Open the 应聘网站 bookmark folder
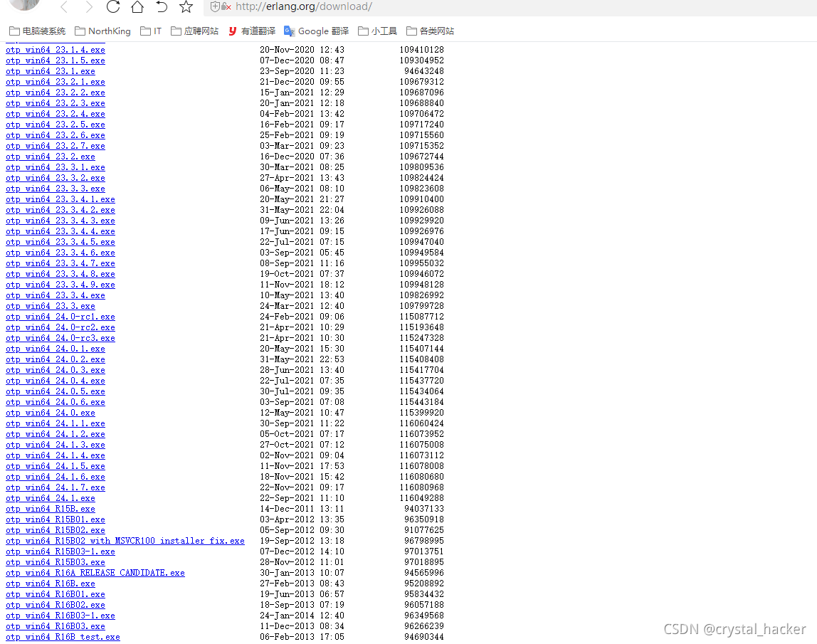817x644 pixels. click(x=194, y=31)
